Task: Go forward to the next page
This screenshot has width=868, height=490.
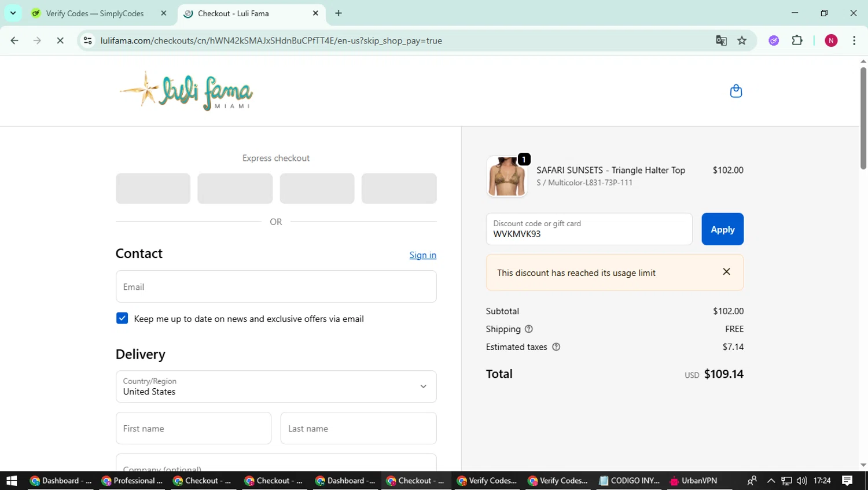Action: click(37, 40)
